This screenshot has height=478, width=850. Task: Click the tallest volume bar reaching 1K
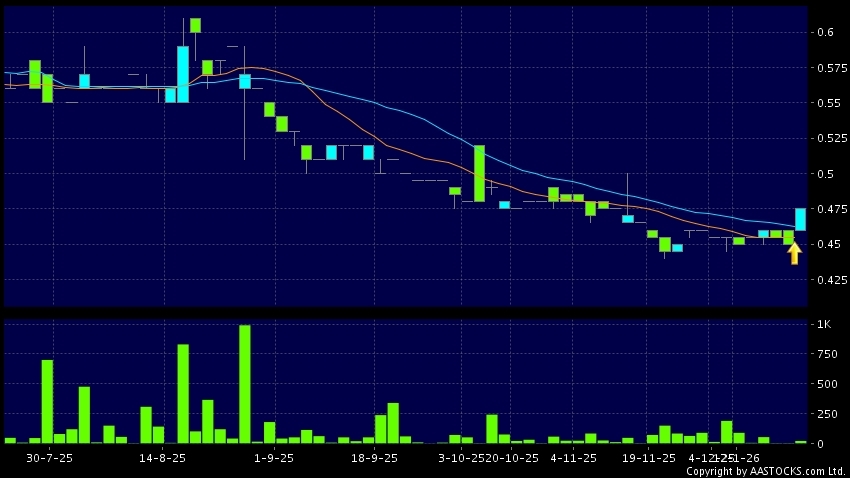point(244,384)
